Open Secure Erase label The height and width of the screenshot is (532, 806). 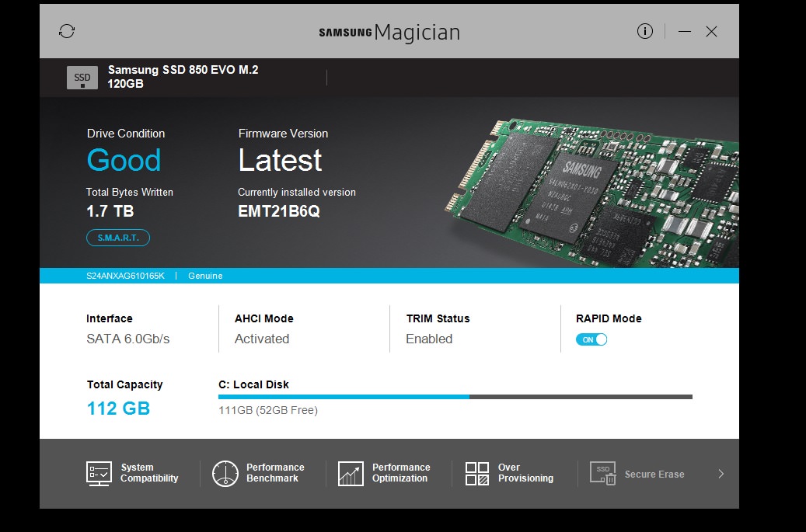654,475
